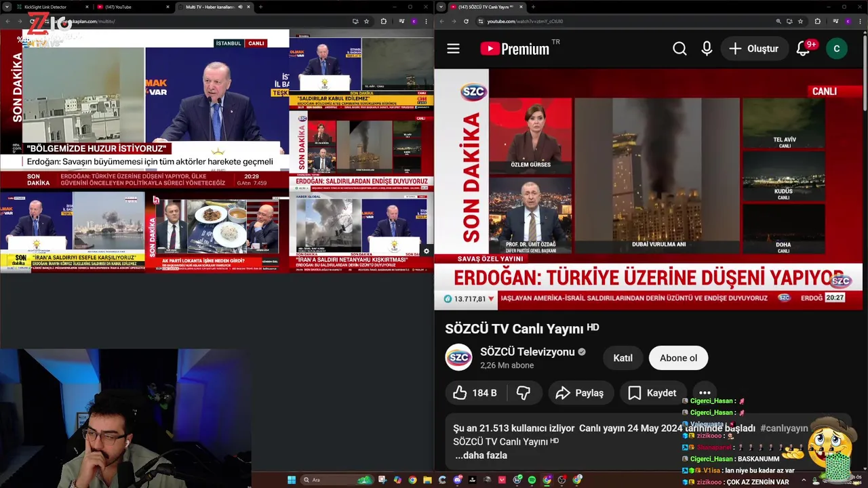Select the Multi TV - Haber kanalları tab

(214, 7)
